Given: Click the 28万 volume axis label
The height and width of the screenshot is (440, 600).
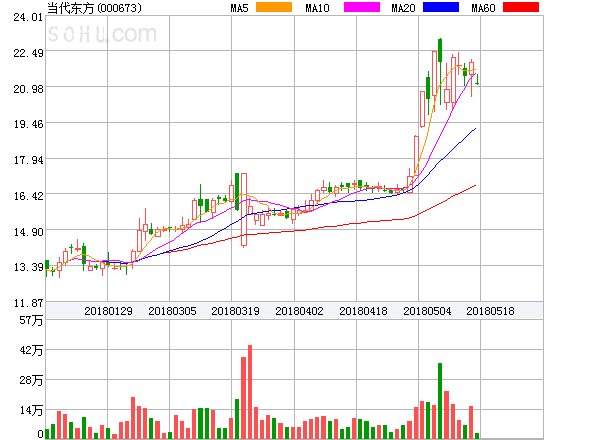Looking at the screenshot, I should coord(31,380).
